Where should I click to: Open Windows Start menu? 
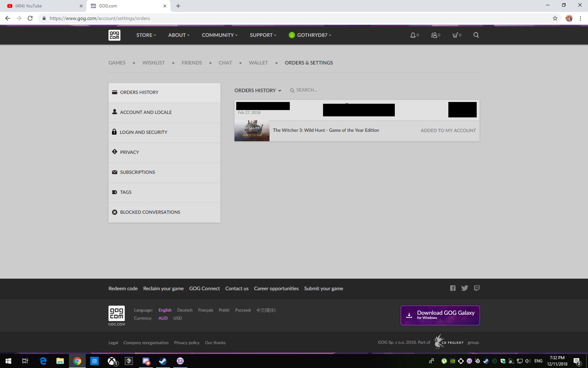tap(8, 361)
